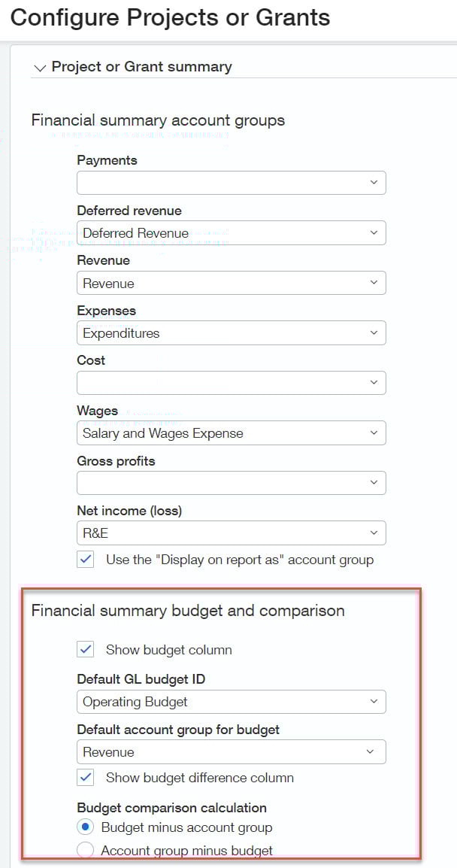
Task: Select Account group minus budget option
Action: point(86,851)
